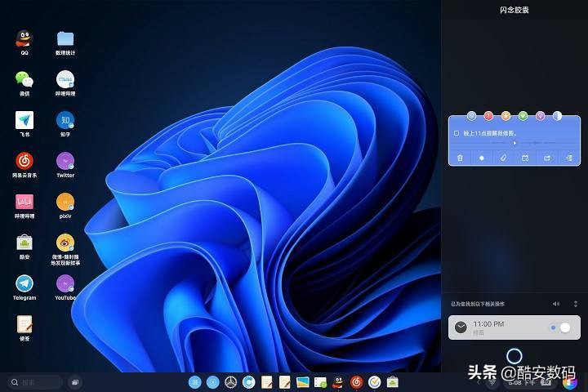The width and height of the screenshot is (588, 392).
Task: Mute the voice assistant speaker icon
Action: (x=556, y=304)
